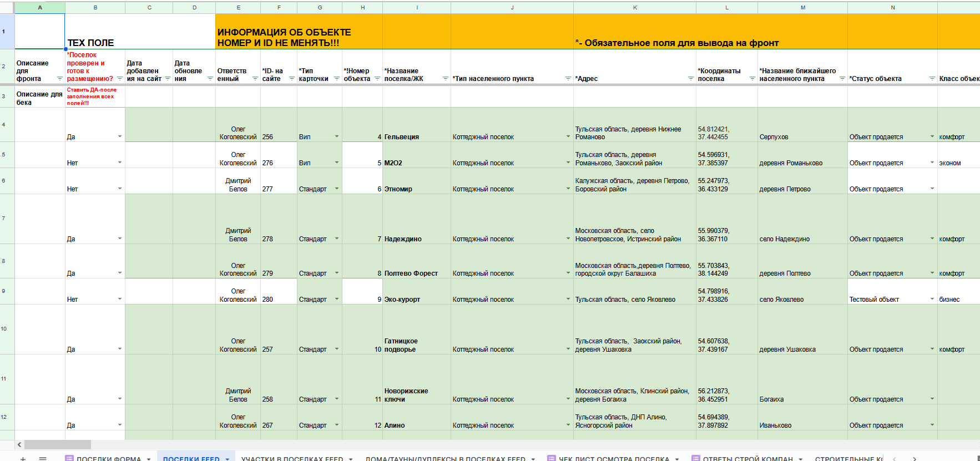Open filter for 'ID на сайте' column
The width and height of the screenshot is (980, 461).
[x=292, y=79]
